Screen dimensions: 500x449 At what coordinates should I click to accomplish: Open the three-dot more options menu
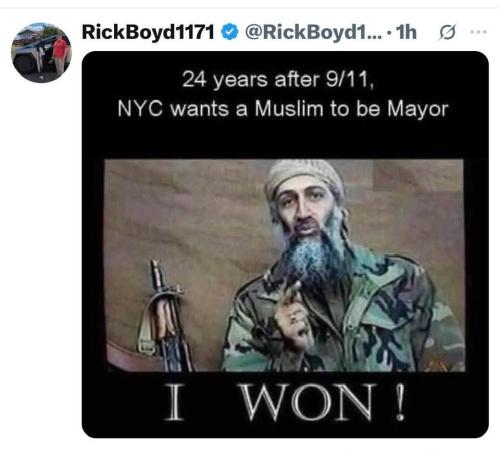point(478,32)
